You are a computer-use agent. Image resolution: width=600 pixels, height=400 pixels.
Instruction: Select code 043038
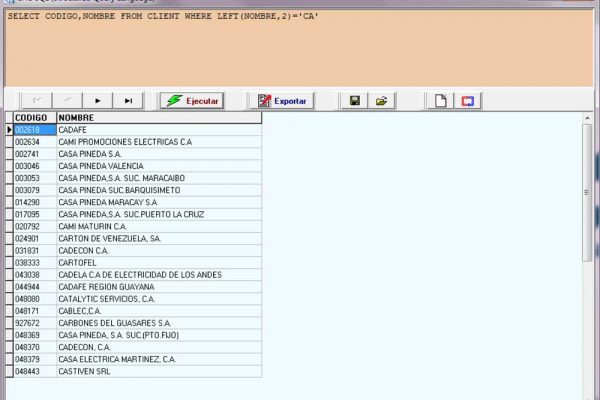click(35, 275)
